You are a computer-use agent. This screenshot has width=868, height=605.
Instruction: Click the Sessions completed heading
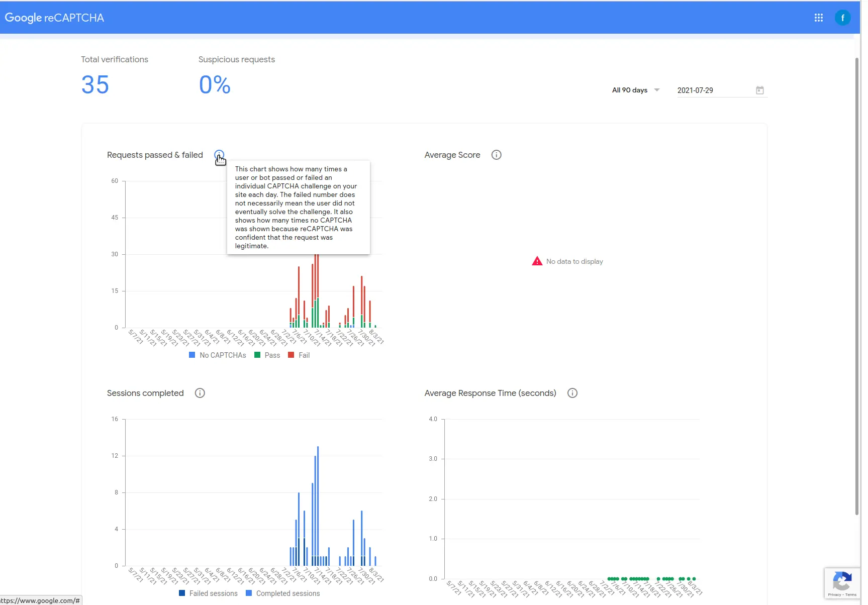[145, 393]
